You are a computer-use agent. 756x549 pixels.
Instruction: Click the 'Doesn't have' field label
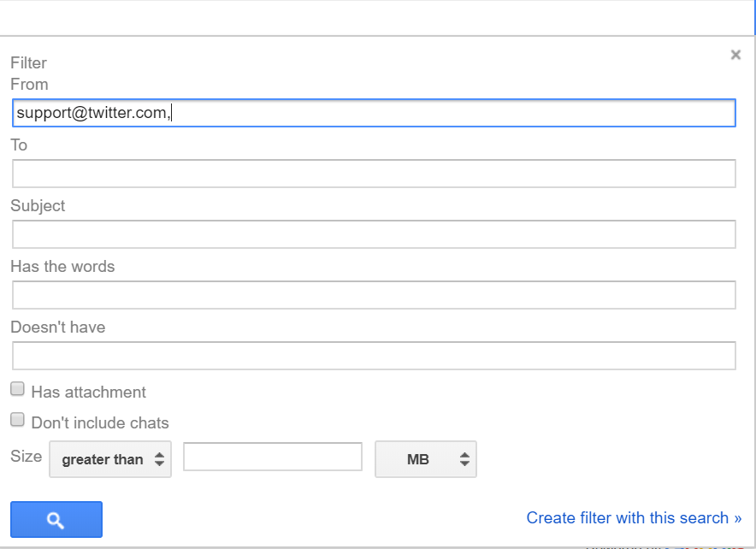point(58,328)
